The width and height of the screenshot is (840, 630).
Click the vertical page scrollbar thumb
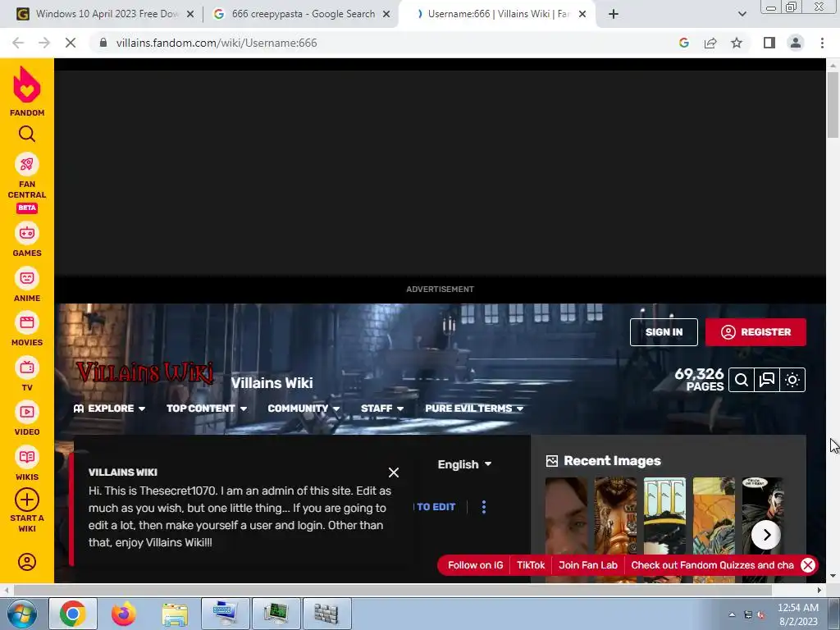(x=833, y=105)
